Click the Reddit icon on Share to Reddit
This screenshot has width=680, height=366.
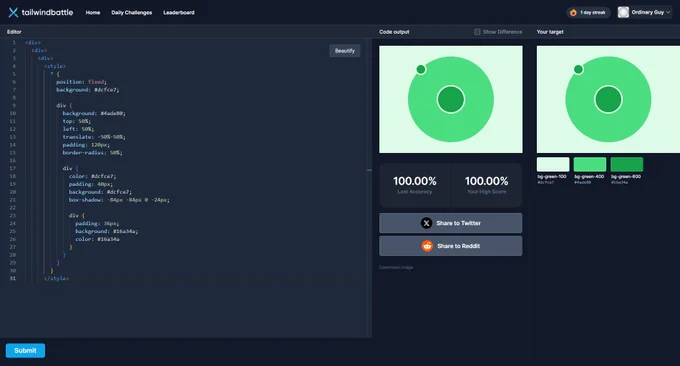tap(427, 246)
